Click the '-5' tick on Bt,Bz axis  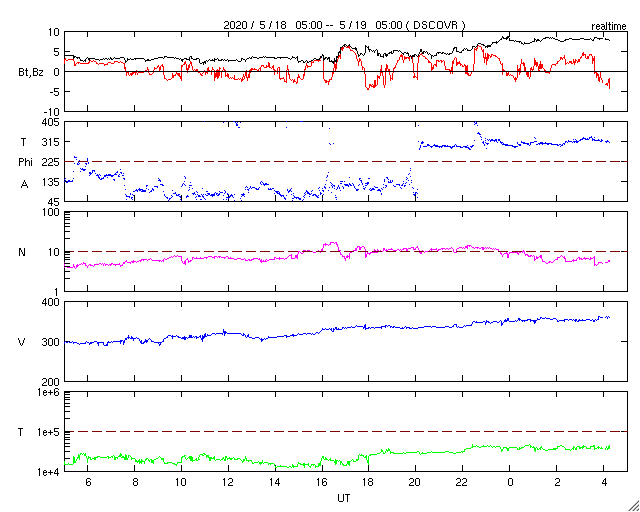55,92
